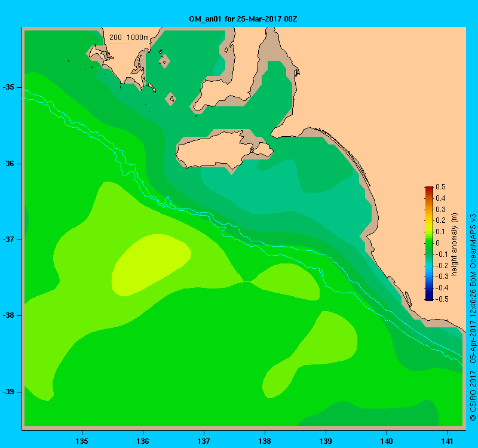Click longitude label '137'
This screenshot has width=478, height=448.
click(204, 441)
